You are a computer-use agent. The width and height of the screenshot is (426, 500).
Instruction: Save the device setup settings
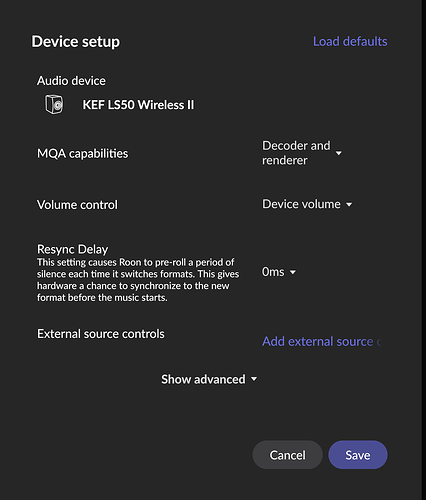tap(358, 455)
